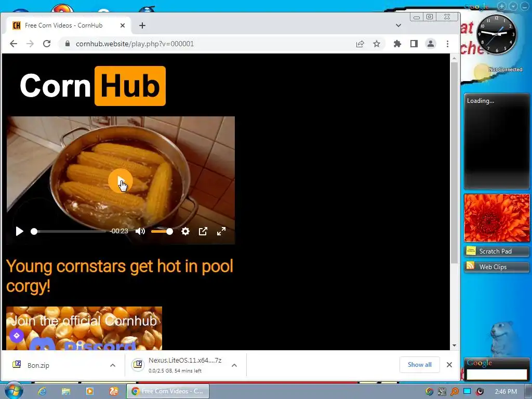Launch Windows Media Player from taskbar

coord(89,391)
